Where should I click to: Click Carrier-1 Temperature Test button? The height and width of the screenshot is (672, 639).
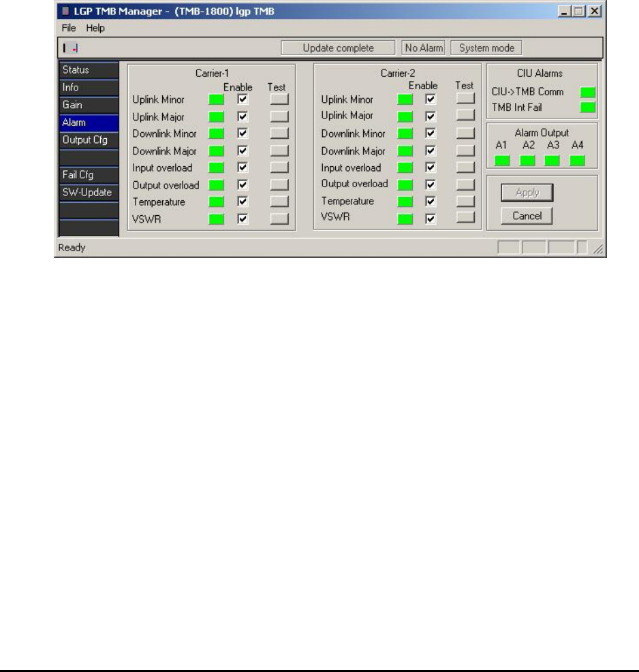click(279, 202)
